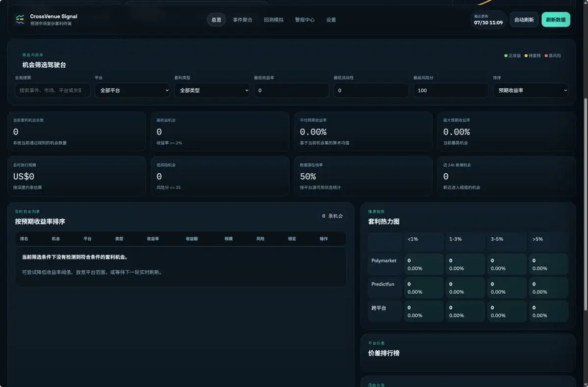Go to the 回测模拟 tab
Image resolution: width=588 pixels, height=387 pixels.
274,20
